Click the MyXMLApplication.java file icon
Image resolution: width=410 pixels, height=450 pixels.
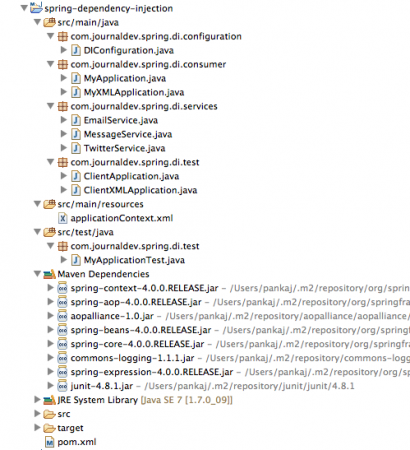click(x=76, y=92)
